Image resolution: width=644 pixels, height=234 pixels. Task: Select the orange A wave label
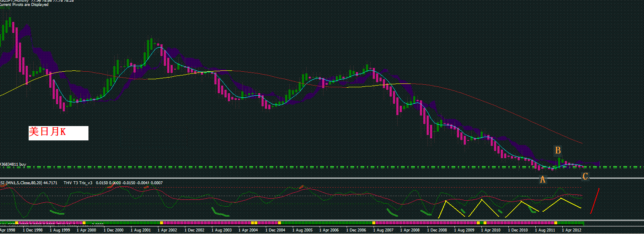542,180
